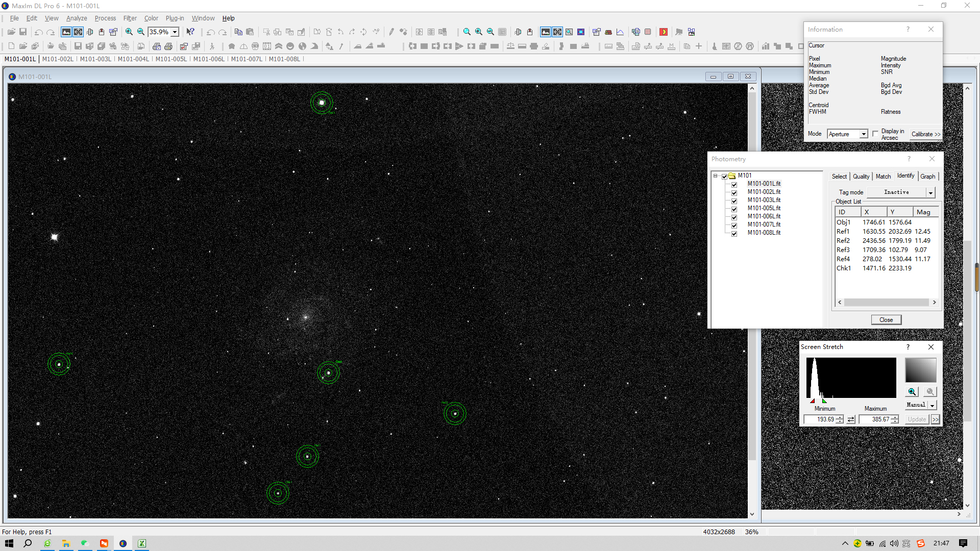Click the Select tab in Photometry

coord(839,177)
